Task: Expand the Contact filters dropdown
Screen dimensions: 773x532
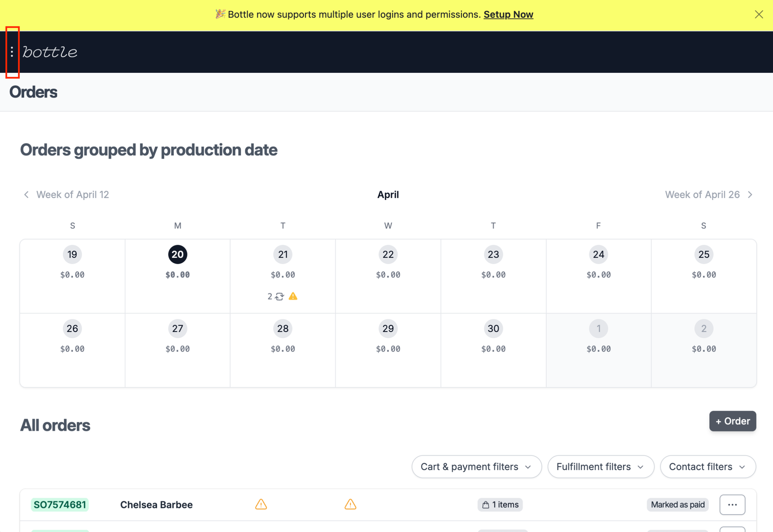Action: (x=707, y=467)
